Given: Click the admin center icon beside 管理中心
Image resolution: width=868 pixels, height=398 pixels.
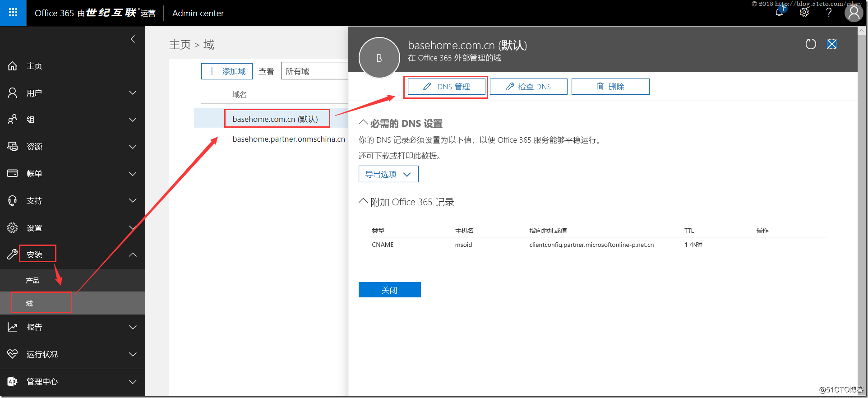Looking at the screenshot, I should tap(13, 382).
